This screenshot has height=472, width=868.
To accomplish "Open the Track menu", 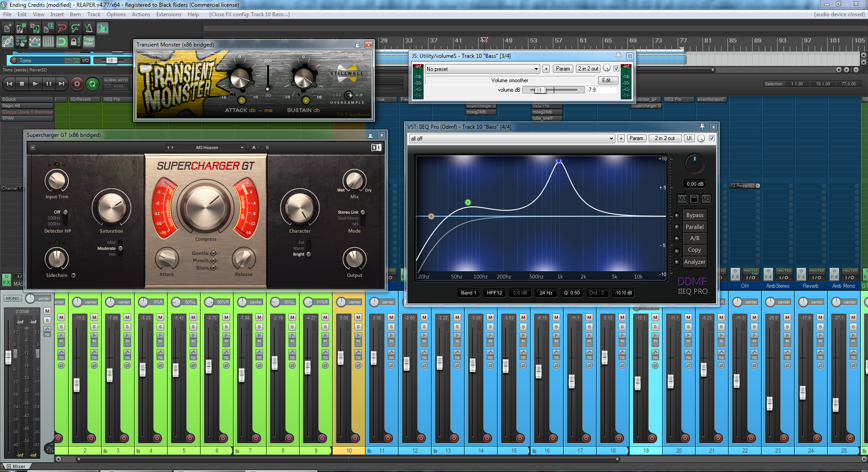I will point(94,14).
